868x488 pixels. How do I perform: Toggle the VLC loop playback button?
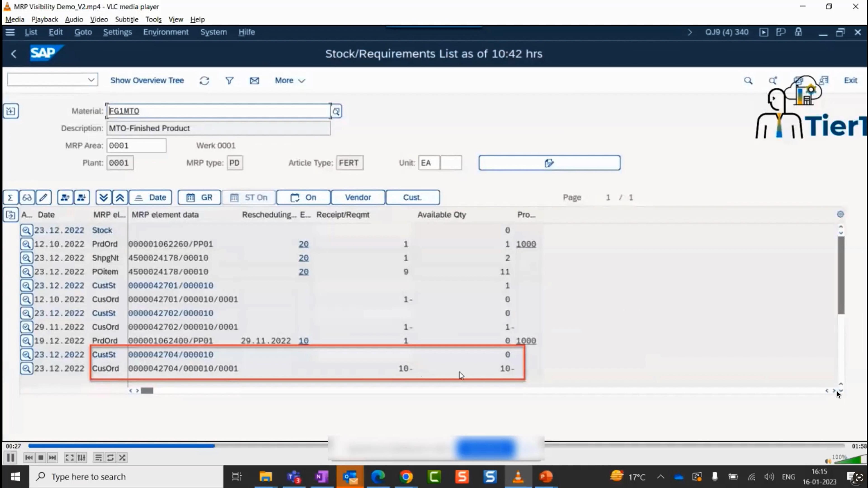110,457
